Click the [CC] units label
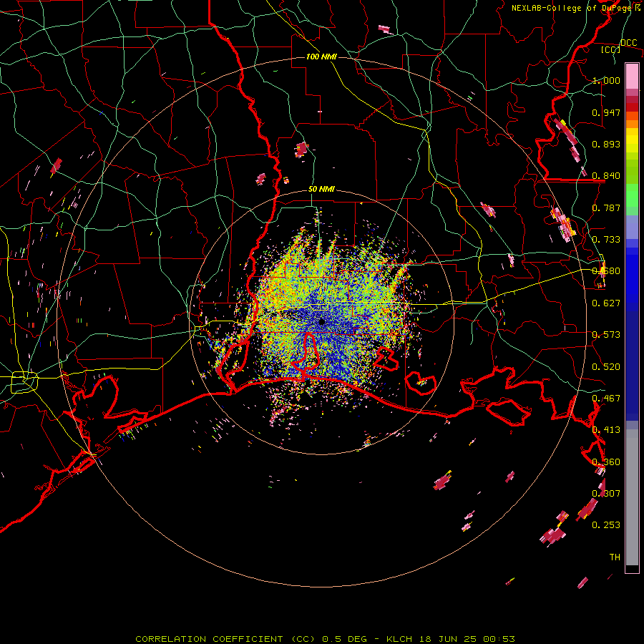 click(611, 49)
